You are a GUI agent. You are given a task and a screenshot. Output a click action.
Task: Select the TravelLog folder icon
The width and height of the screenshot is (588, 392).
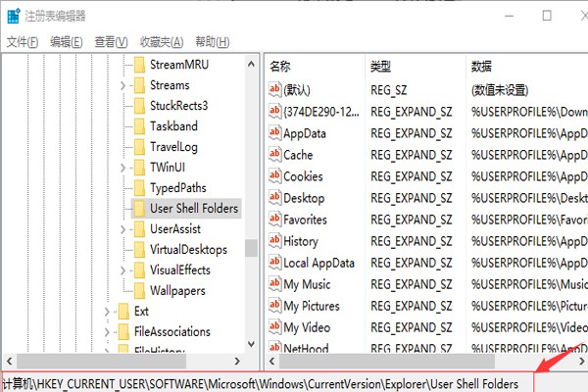pyautogui.click(x=139, y=147)
